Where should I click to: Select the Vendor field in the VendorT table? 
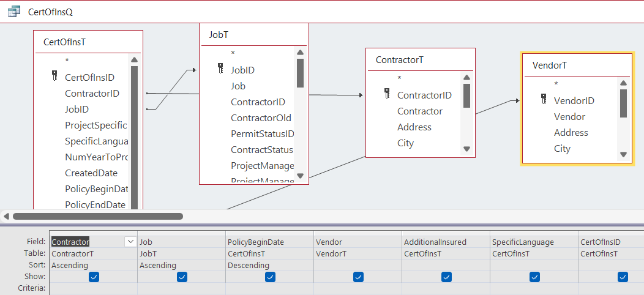[x=570, y=117]
